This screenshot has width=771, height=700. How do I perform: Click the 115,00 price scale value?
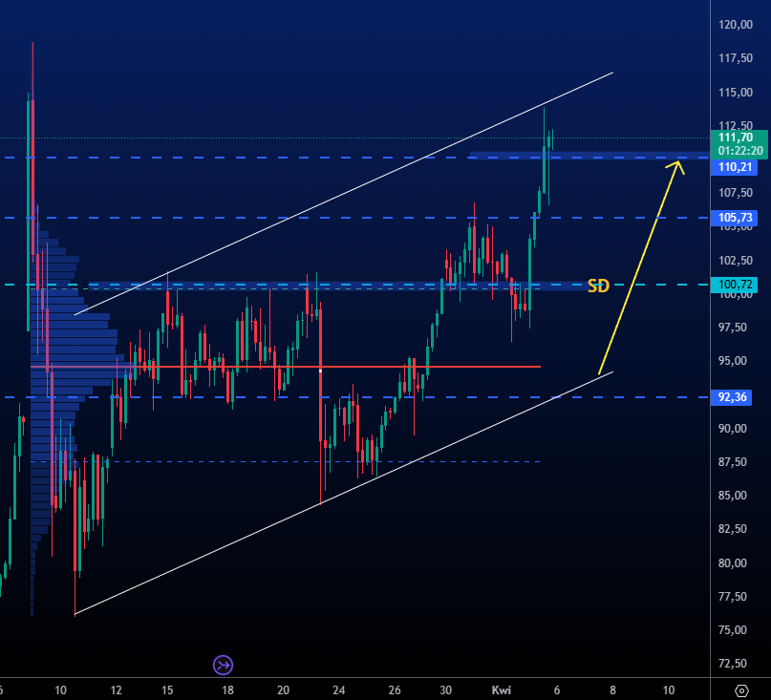tap(735, 93)
